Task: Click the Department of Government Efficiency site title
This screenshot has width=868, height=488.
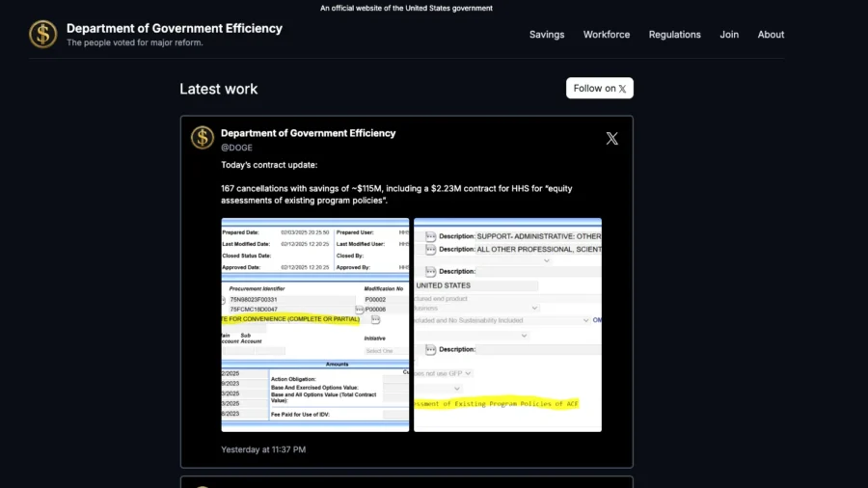Action: (x=175, y=28)
